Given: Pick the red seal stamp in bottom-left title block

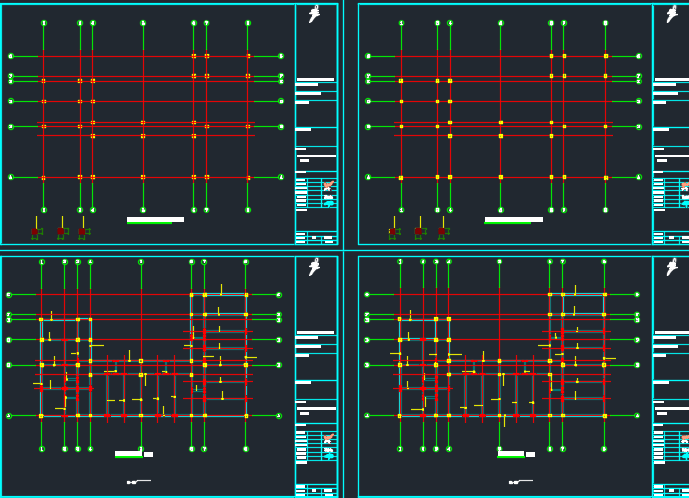Looking at the screenshot, I should 329,438.
